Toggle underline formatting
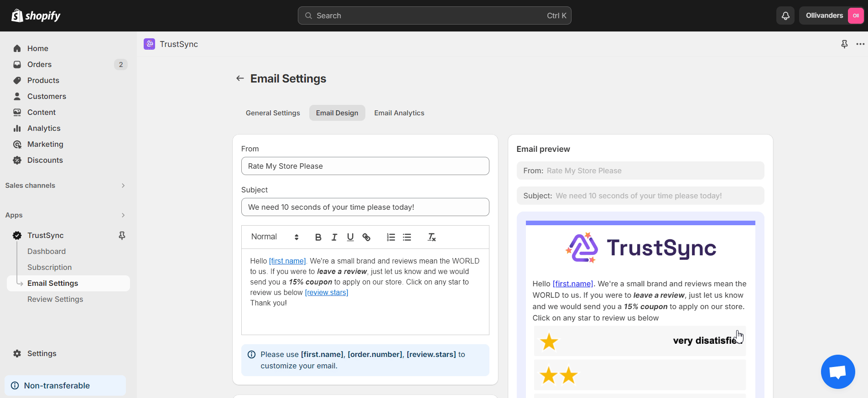 350,237
